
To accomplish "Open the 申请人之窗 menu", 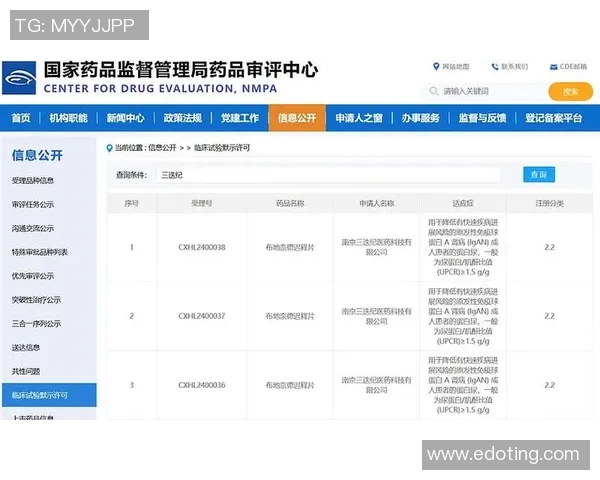I will 359,118.
